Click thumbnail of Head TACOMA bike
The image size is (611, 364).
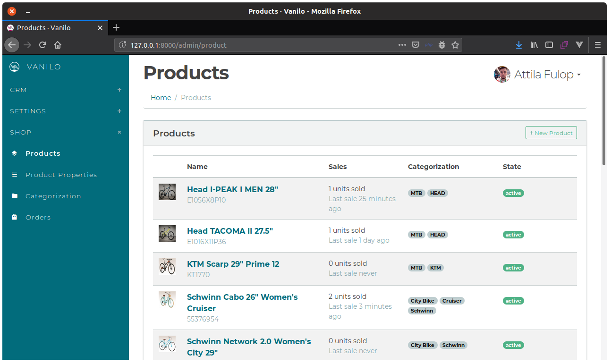pos(167,233)
